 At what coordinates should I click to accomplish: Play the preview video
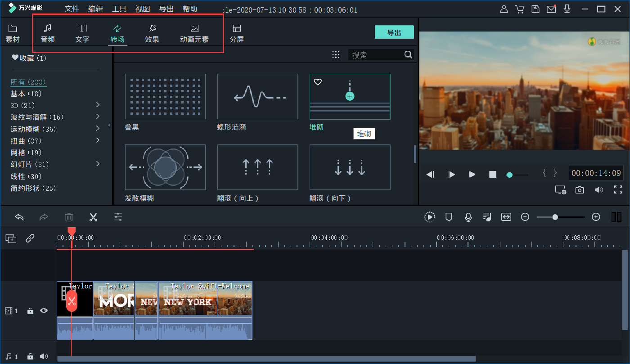tap(472, 174)
